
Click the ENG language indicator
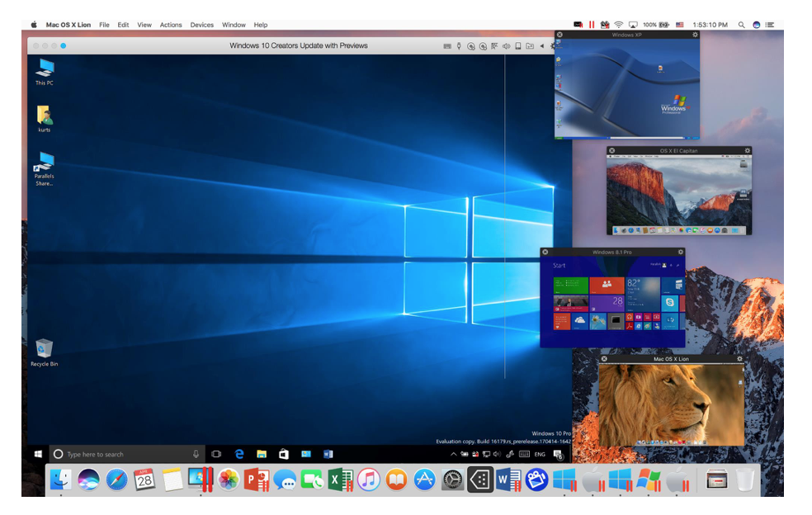(540, 455)
